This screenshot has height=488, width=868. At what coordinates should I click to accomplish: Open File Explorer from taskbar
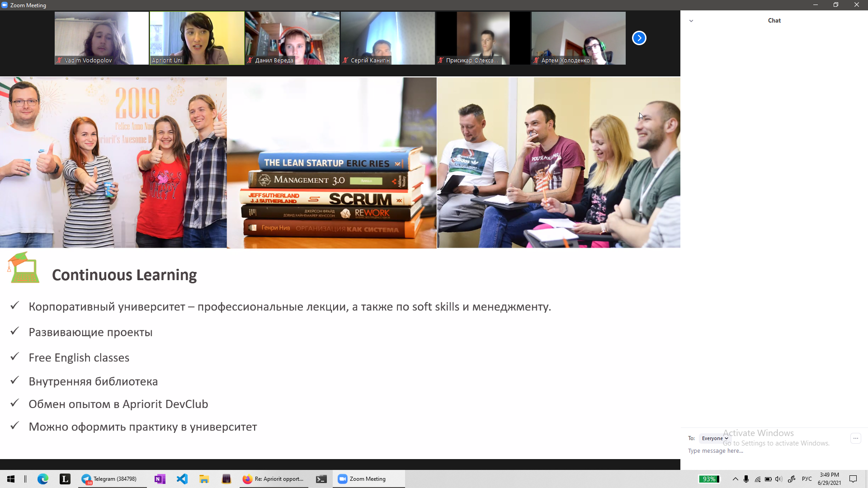[204, 479]
